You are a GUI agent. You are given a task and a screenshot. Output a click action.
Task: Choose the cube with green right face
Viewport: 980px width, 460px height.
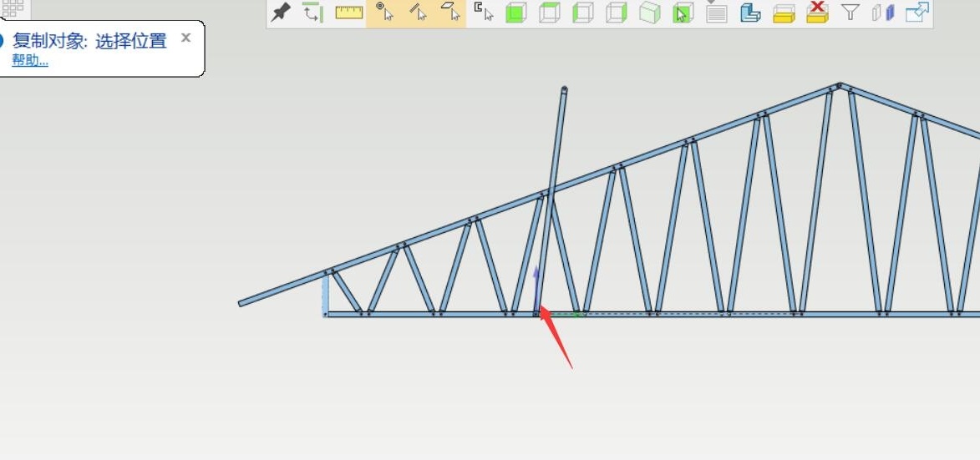tap(617, 13)
